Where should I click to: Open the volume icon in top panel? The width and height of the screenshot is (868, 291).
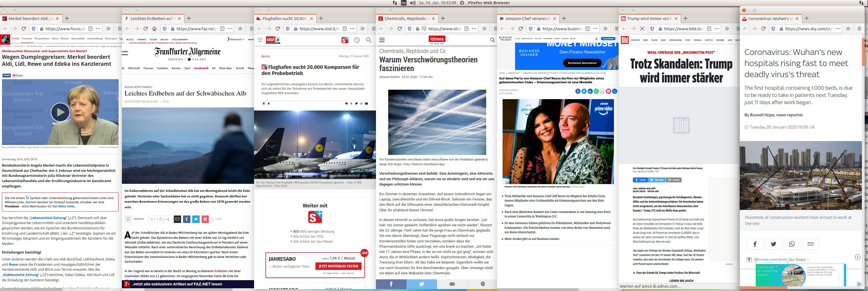413,3
